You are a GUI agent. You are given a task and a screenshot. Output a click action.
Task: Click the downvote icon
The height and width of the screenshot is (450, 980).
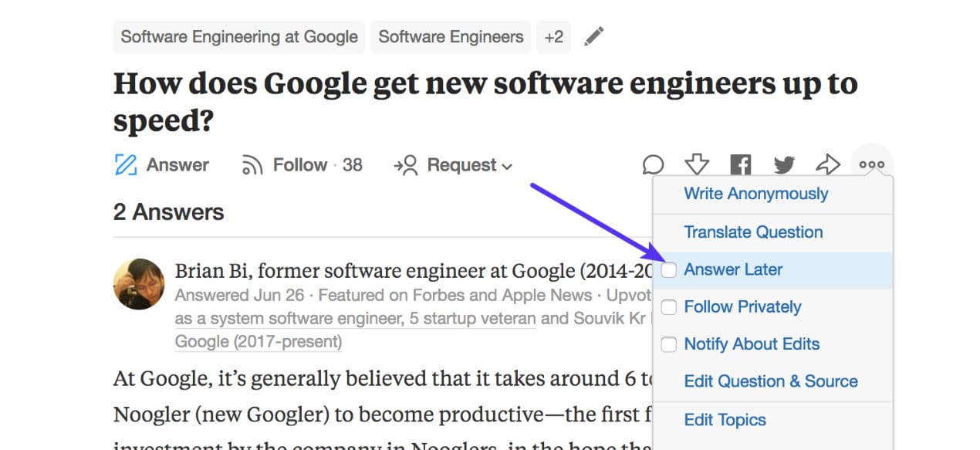(697, 164)
